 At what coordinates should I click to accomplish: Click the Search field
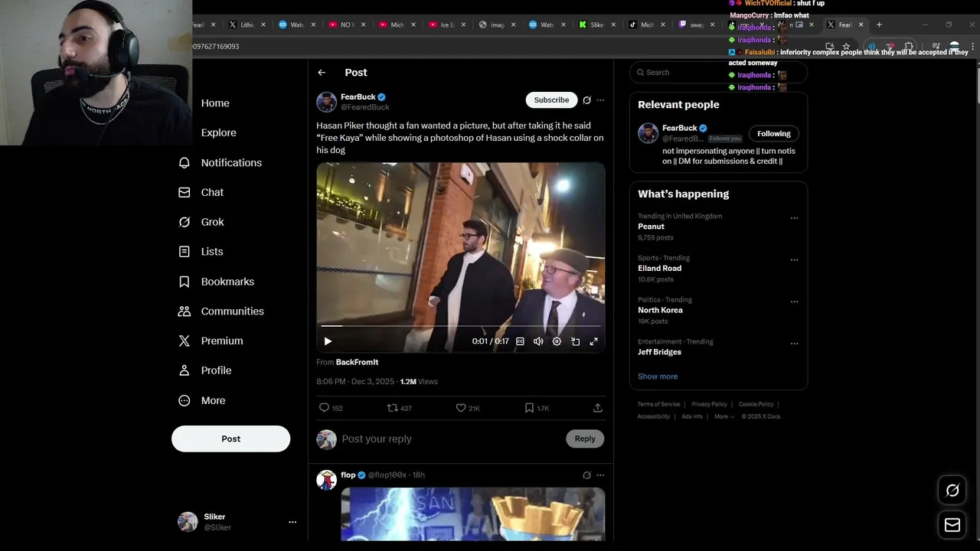(718, 73)
